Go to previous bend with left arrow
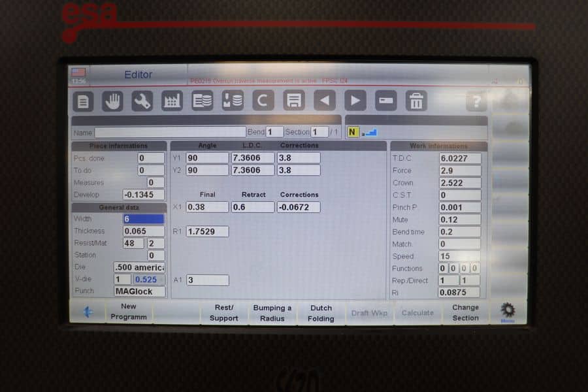Image resolution: width=588 pixels, height=392 pixels. coord(325,101)
